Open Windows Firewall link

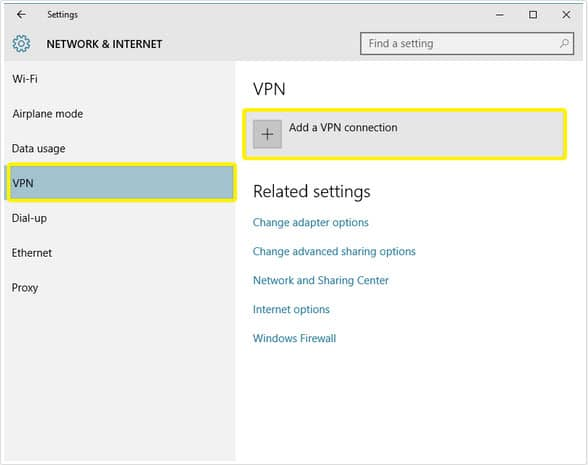tap(294, 338)
